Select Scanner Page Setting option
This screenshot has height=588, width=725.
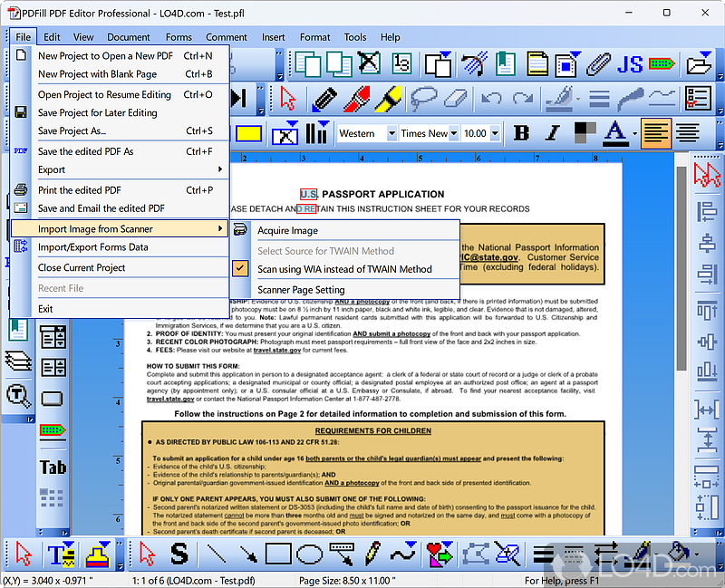(345, 290)
